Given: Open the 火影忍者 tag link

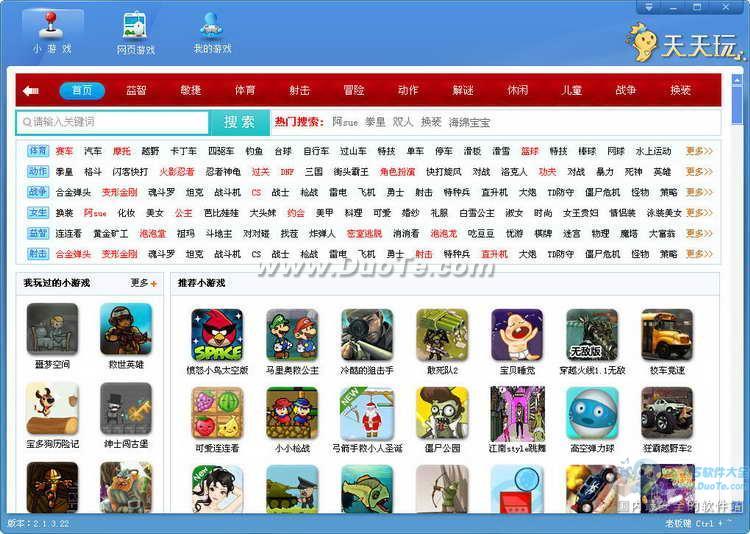Looking at the screenshot, I should [177, 172].
